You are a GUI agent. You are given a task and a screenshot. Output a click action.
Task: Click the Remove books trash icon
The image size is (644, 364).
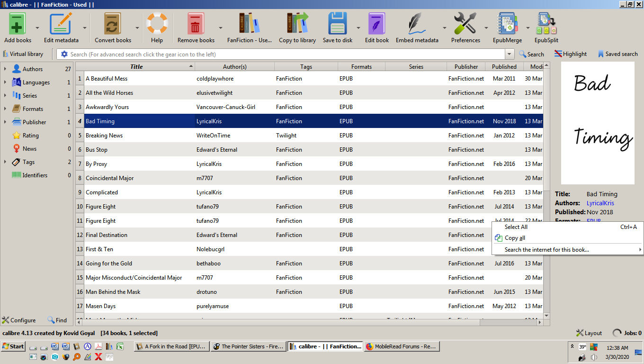click(196, 24)
